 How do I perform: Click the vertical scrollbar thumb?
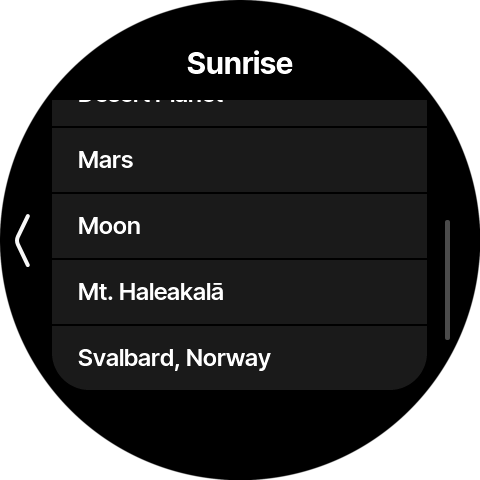(x=447, y=280)
